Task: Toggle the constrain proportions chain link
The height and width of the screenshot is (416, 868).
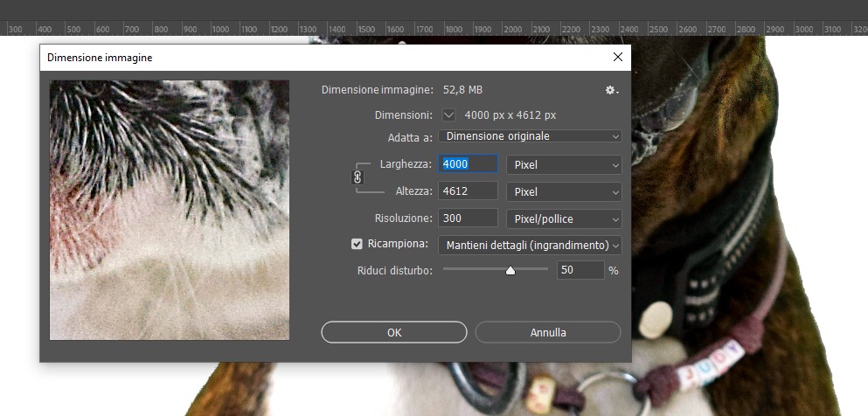Action: [x=358, y=177]
